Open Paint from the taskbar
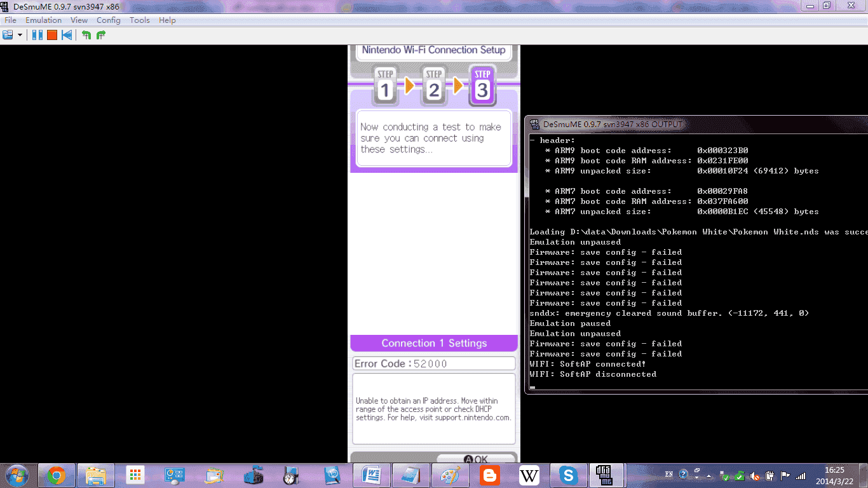Image resolution: width=868 pixels, height=488 pixels. [x=450, y=475]
